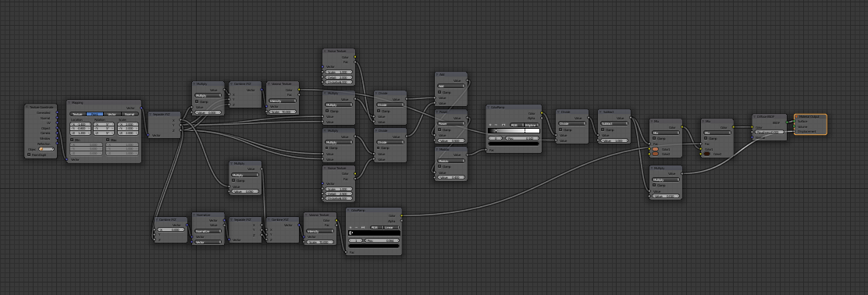
Task: Open dark brown Color2 swatch in Mix node
Action: pos(707,154)
